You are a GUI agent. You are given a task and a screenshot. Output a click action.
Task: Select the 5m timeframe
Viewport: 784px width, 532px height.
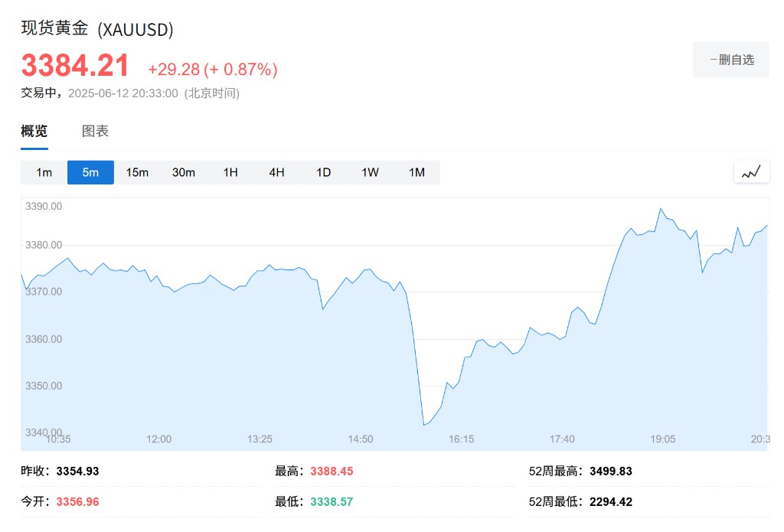click(x=90, y=172)
